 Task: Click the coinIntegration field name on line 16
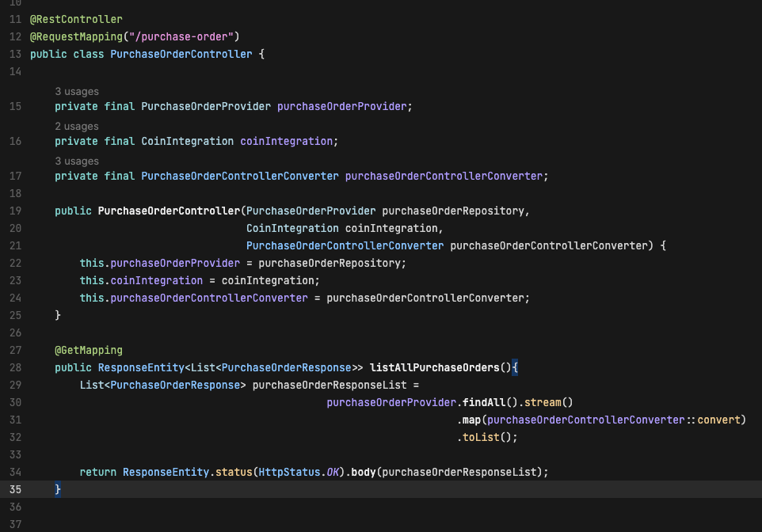coord(286,142)
